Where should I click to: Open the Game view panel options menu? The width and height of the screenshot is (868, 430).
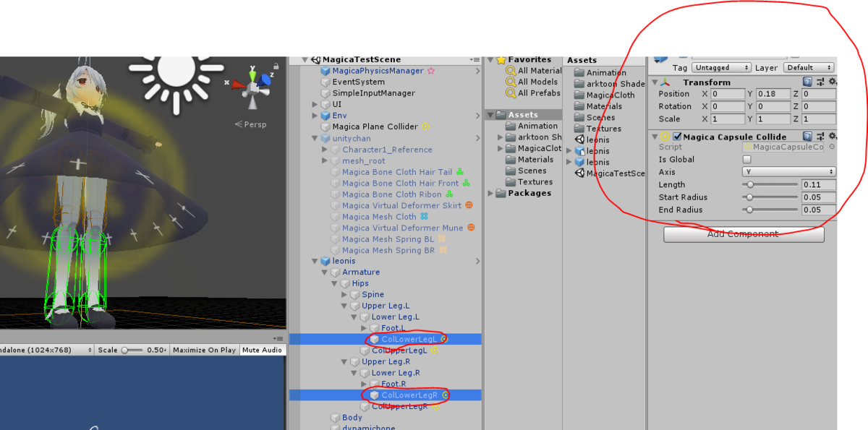click(278, 338)
